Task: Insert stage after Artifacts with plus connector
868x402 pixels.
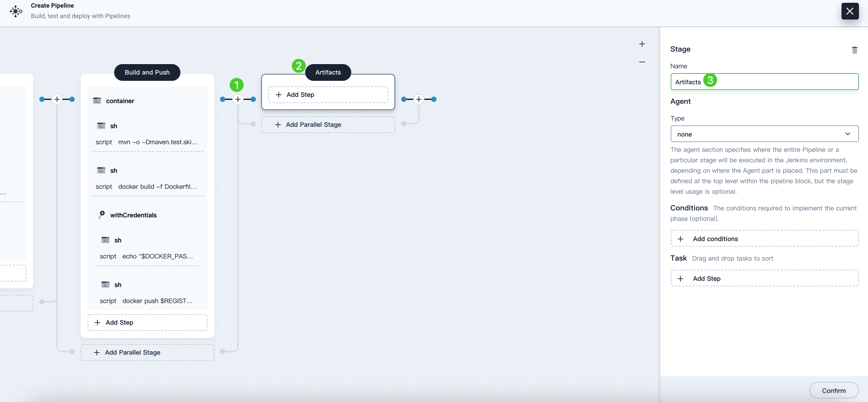Action: tap(419, 99)
